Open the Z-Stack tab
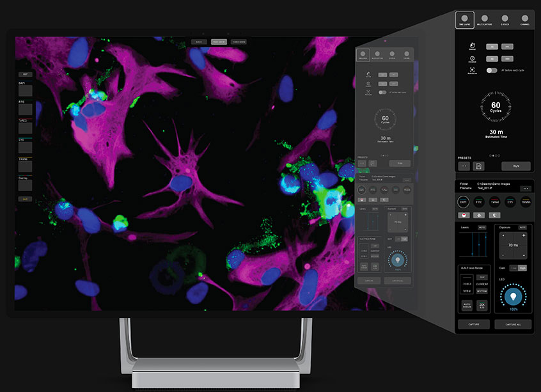The height and width of the screenshot is (392, 541). 505,20
